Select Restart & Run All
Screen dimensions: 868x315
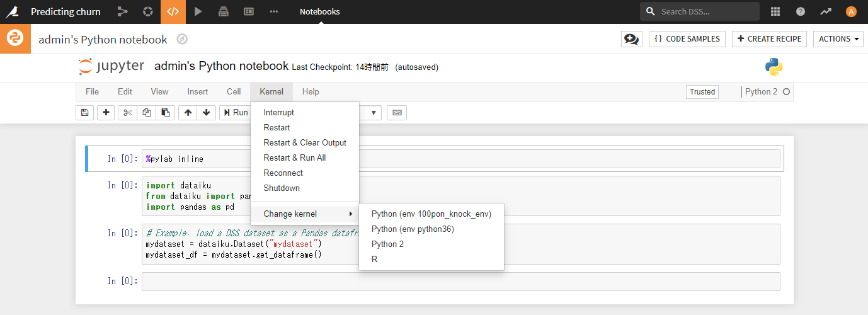[305, 157]
